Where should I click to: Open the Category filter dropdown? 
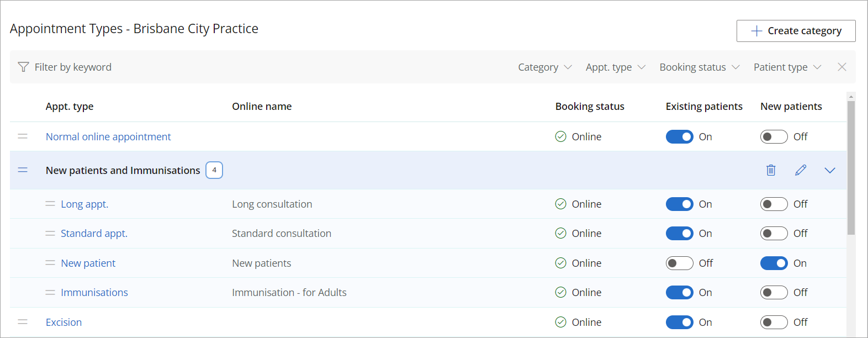click(544, 67)
